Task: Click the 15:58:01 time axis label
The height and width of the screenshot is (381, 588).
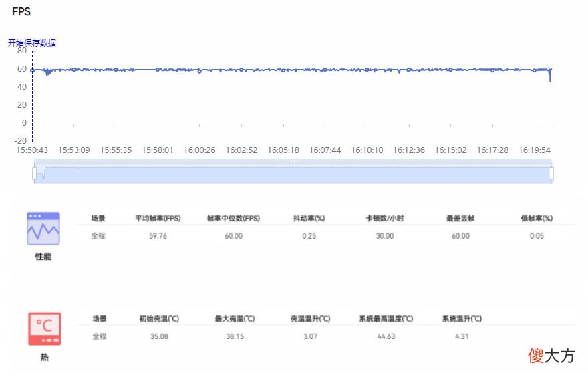Action: [158, 150]
